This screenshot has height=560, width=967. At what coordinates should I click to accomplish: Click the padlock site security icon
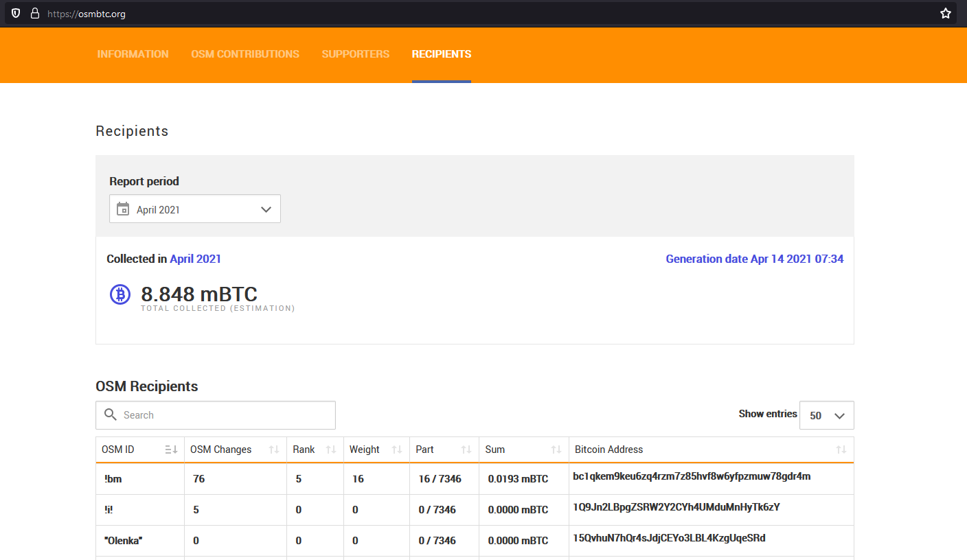35,13
